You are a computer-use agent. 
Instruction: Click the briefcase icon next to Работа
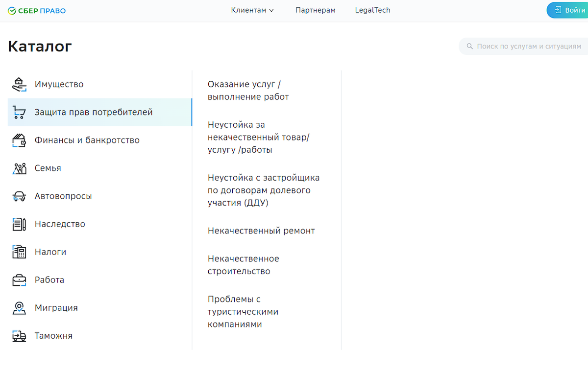click(x=19, y=279)
